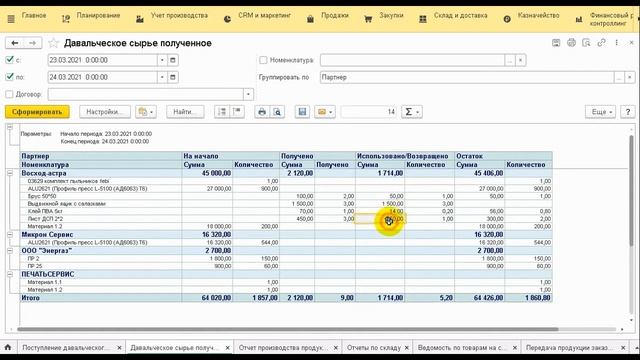Open the Казначейство section
This screenshot has width=640, height=360.
[x=538, y=16]
